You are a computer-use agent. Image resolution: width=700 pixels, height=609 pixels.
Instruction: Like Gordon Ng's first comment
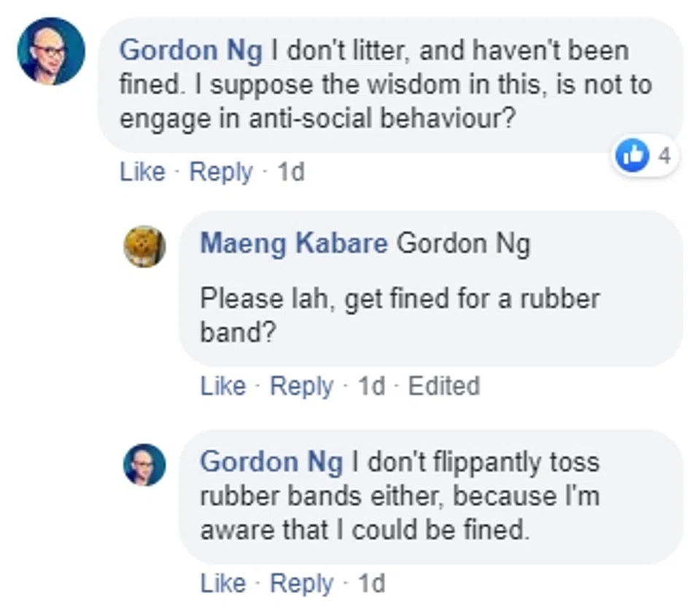(x=142, y=172)
